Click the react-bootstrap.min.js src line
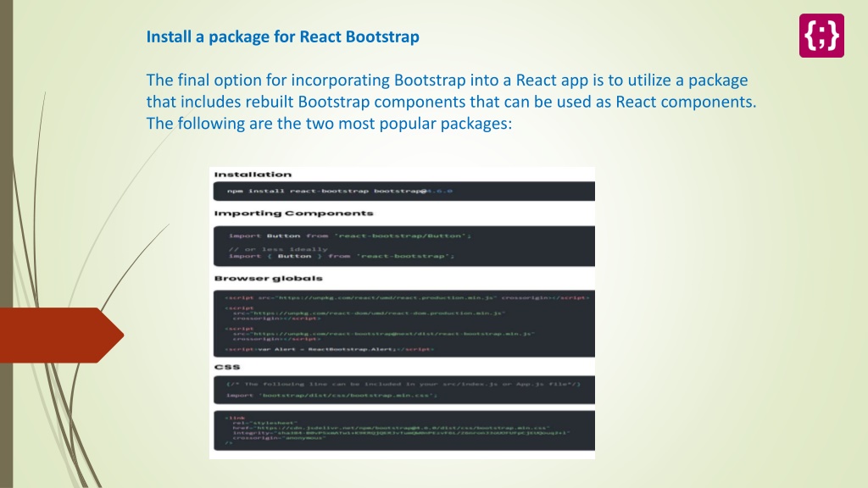This screenshot has width=868, height=488. tap(384, 334)
